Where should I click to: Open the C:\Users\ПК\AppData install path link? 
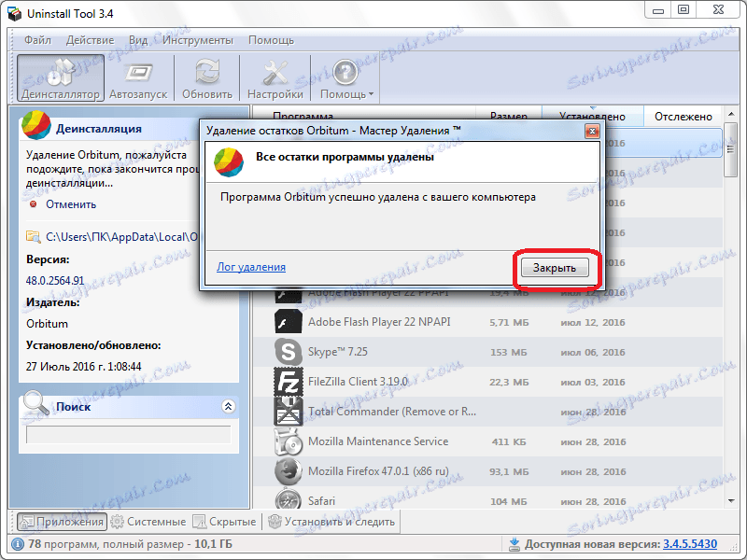tap(121, 237)
